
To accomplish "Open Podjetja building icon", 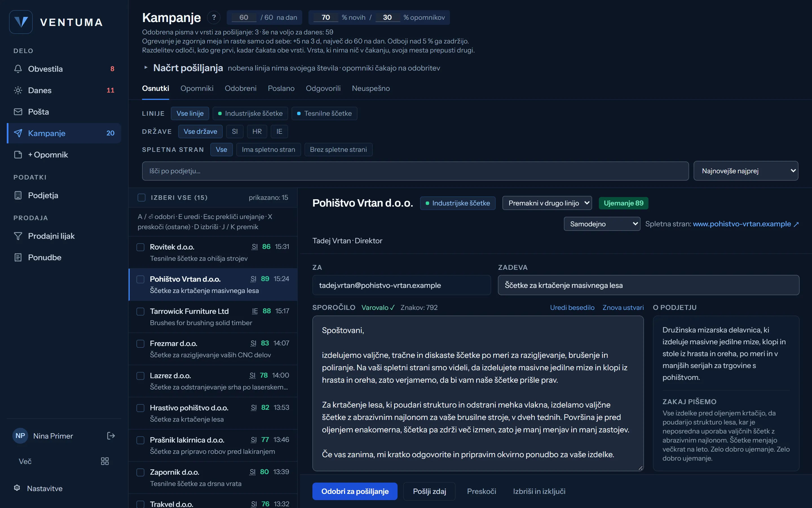I will click(18, 196).
